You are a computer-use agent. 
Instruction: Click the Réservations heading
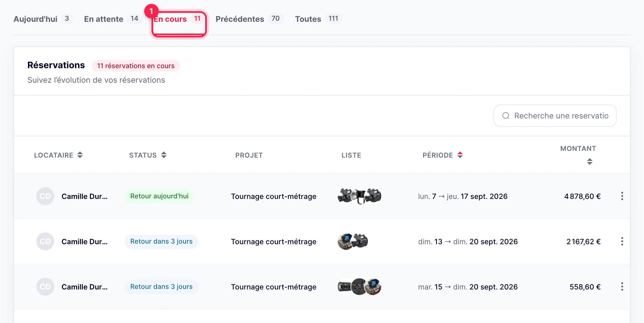56,65
